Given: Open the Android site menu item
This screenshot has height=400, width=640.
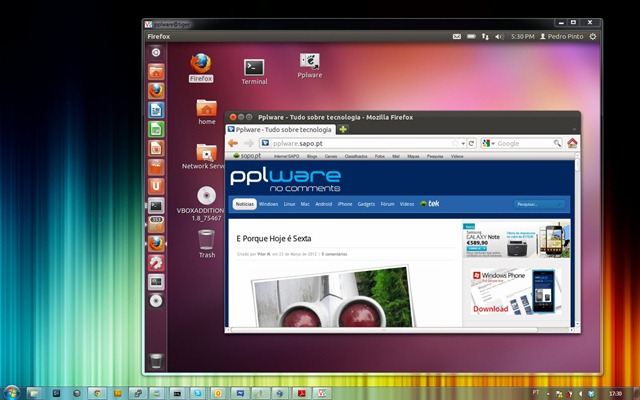Looking at the screenshot, I should click(x=324, y=204).
